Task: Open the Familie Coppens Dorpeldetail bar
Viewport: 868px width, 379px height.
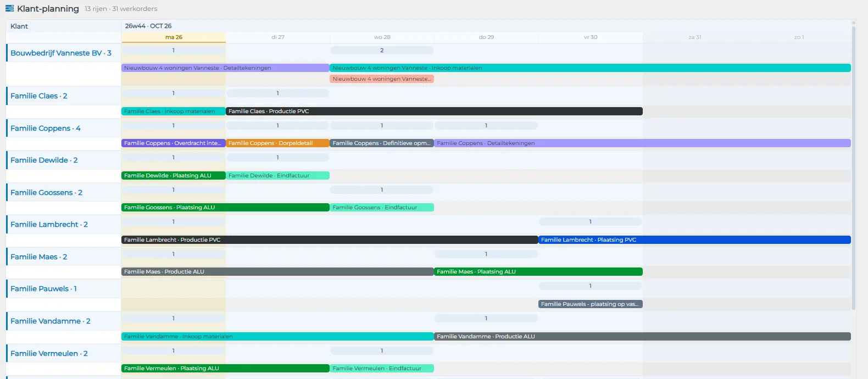Action: (x=277, y=143)
